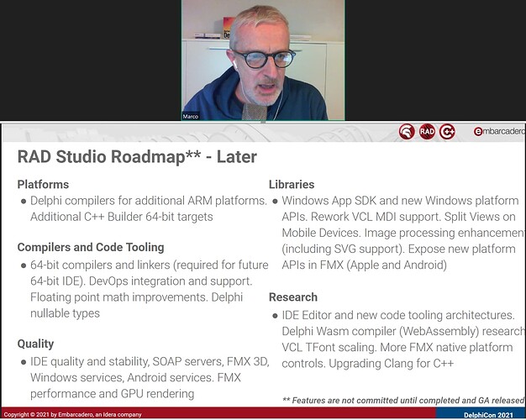
Task: Click the C++ Builder logo icon
Action: (x=447, y=131)
